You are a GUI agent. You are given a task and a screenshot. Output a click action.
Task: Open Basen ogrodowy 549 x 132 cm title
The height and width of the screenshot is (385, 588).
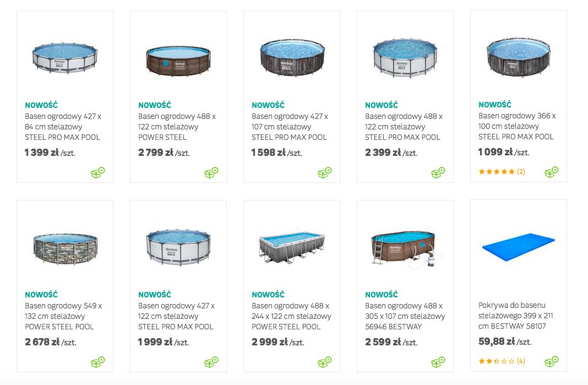(x=63, y=316)
